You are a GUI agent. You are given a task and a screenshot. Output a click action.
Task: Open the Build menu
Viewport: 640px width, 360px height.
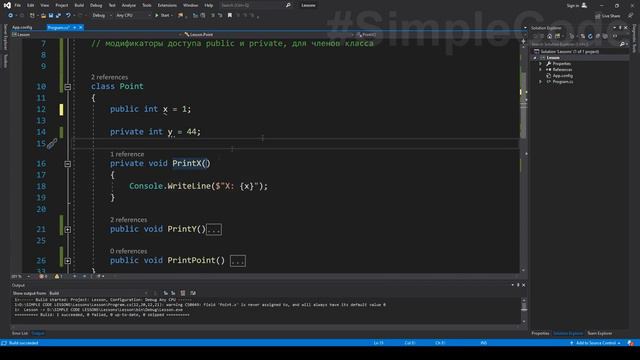pos(79,5)
